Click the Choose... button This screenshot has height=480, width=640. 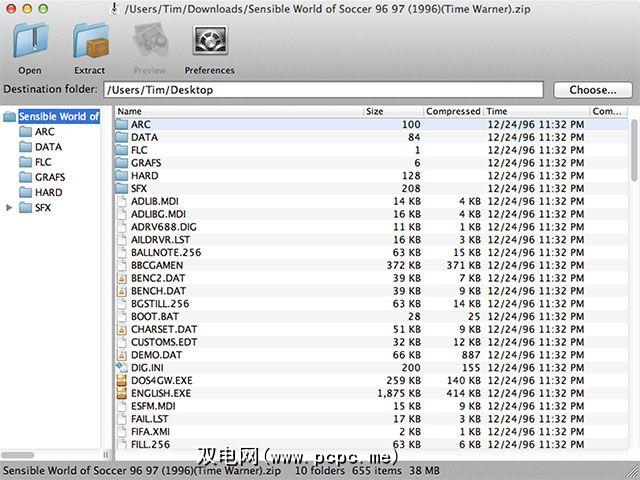[x=593, y=90]
